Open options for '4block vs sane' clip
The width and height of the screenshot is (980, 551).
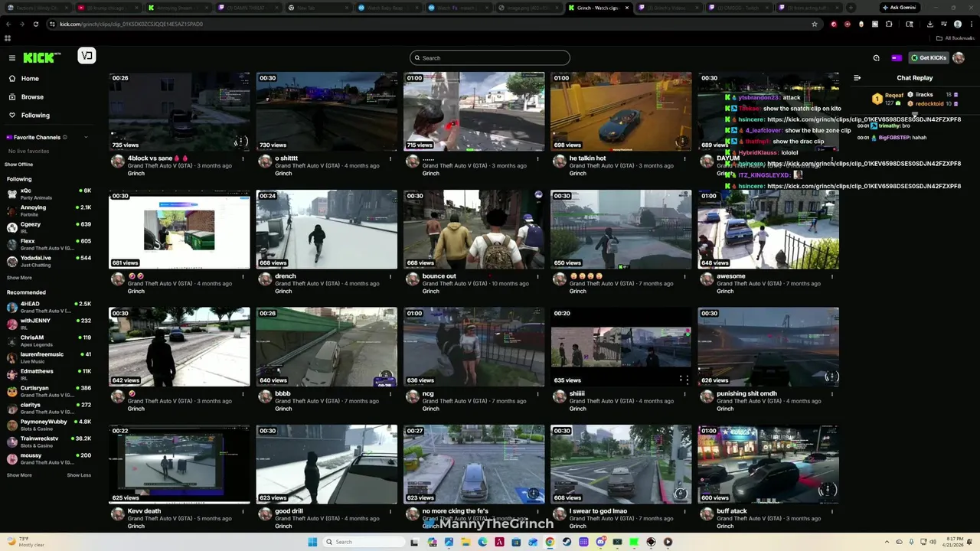click(243, 159)
